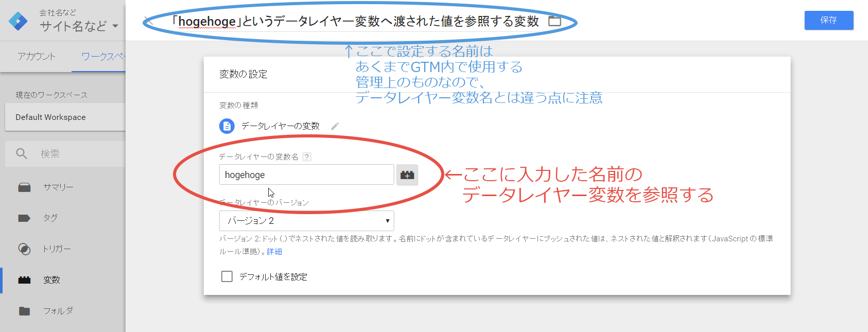The width and height of the screenshot is (868, 332).
Task: Open the バージョン 2 version dropdown
Action: (x=307, y=221)
